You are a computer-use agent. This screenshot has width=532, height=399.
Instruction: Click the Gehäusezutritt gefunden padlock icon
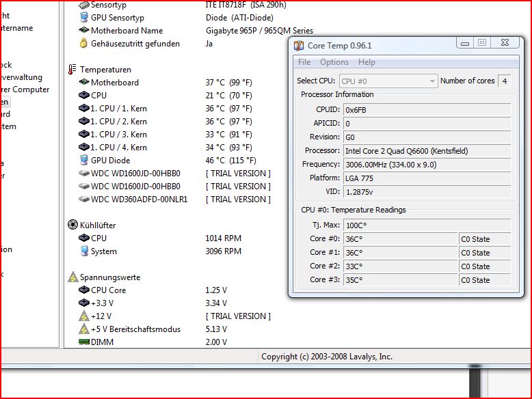pos(83,43)
